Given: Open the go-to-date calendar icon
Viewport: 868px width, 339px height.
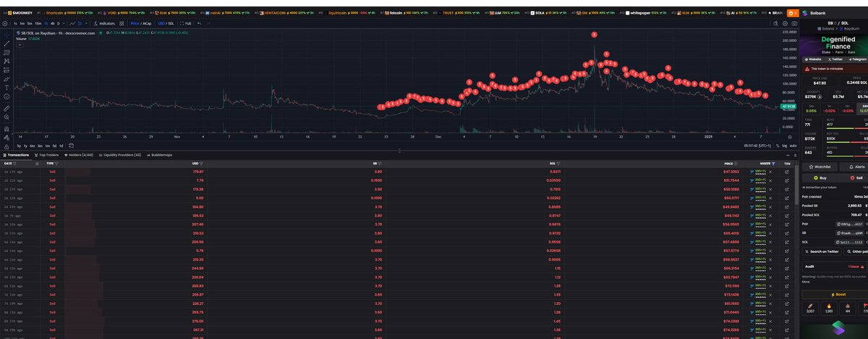Looking at the screenshot, I should (70, 146).
